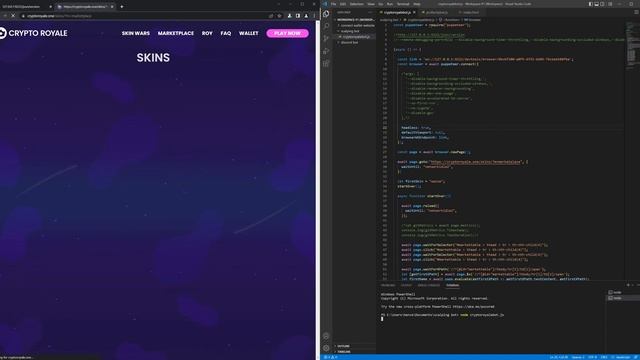
Task: Switch to the Problems panel tab
Action: coord(388,285)
